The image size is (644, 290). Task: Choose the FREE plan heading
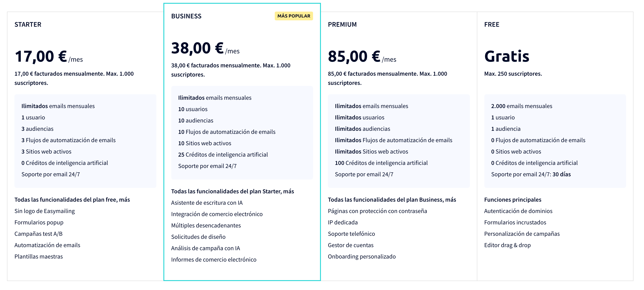tap(492, 24)
